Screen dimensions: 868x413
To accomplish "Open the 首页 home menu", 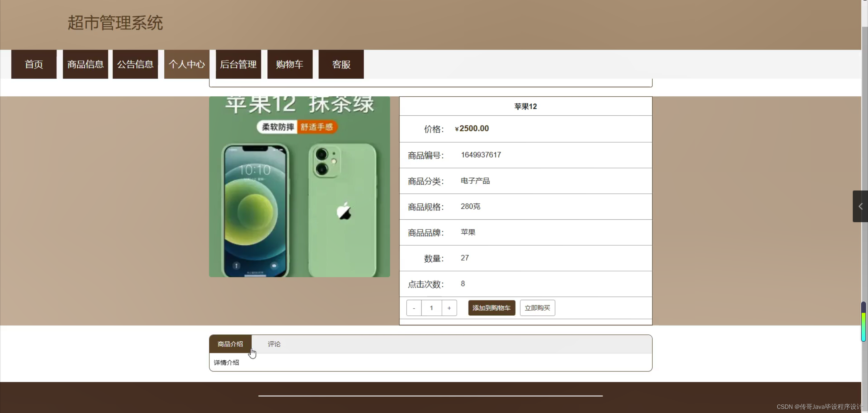I will click(x=34, y=64).
